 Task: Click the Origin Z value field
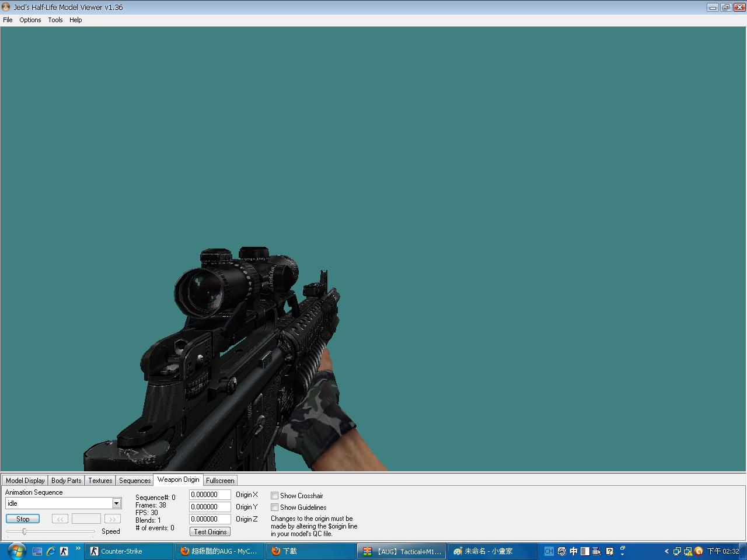[x=210, y=519]
